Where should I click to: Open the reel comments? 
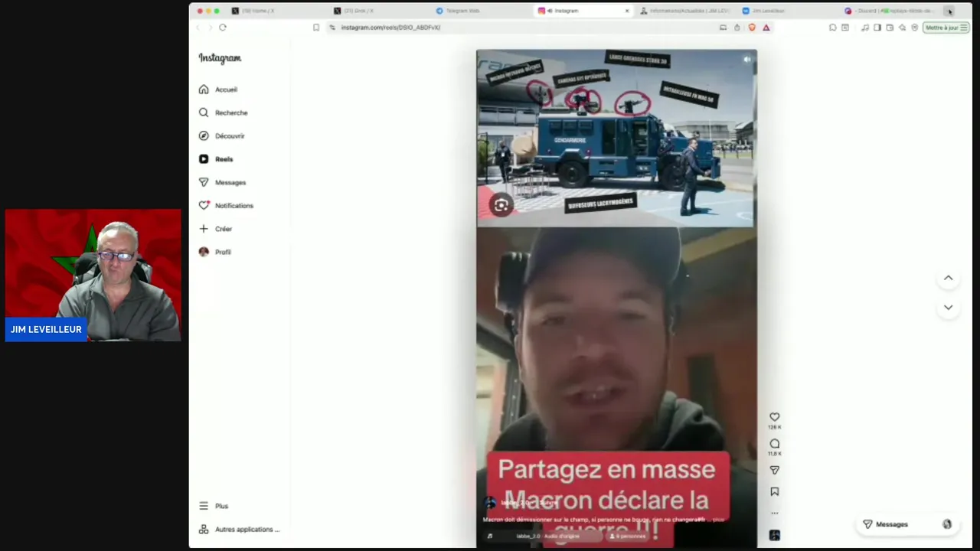(774, 444)
